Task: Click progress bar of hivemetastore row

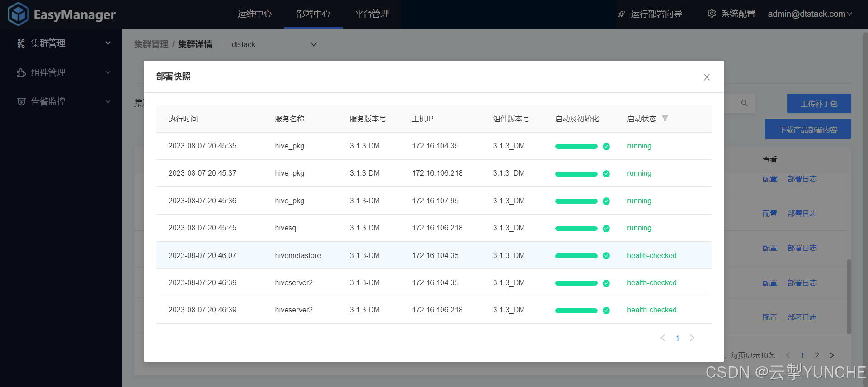Action: point(576,256)
